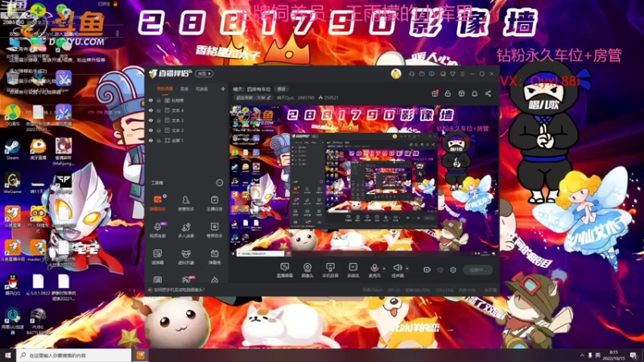This screenshot has height=362, width=644.
Task: Open the layout grid icon beside the bell
Action: [461, 93]
